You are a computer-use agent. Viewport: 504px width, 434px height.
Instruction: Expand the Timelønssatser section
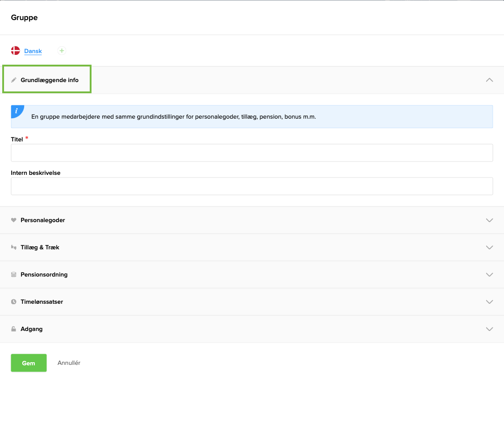(489, 302)
